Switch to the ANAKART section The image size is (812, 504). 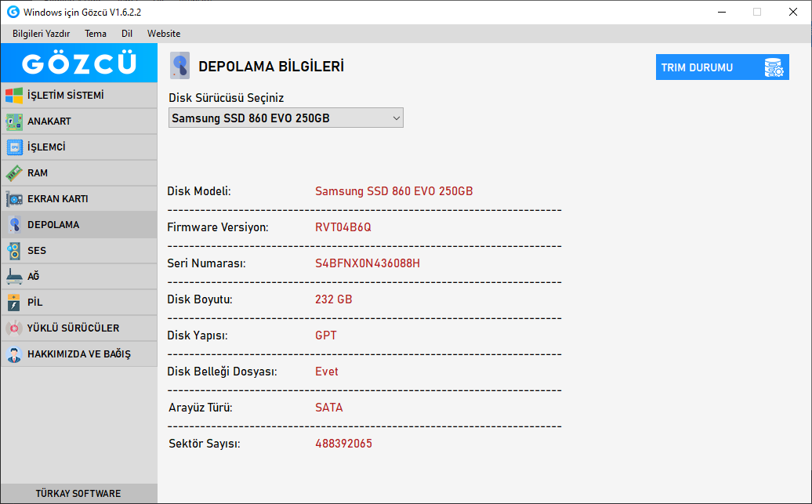pos(79,121)
